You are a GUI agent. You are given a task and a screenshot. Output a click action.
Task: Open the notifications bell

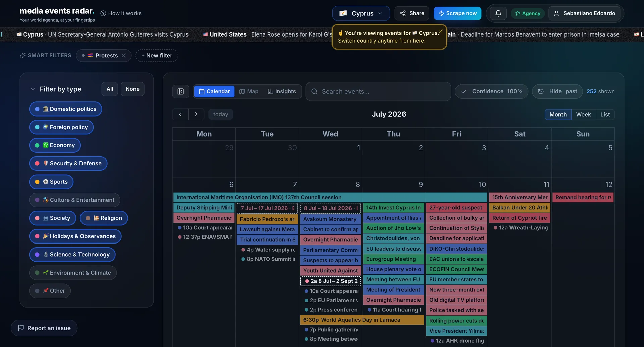pos(498,13)
